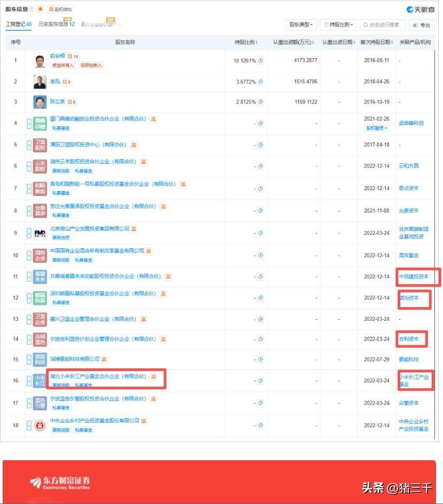Click the round red logo in row 18
The image size is (443, 504).
coord(40,425)
